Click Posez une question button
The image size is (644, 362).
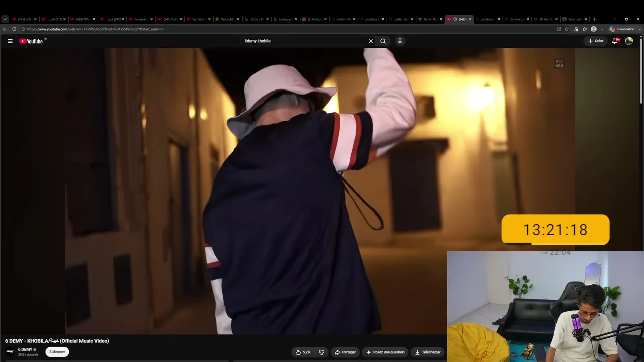(385, 352)
